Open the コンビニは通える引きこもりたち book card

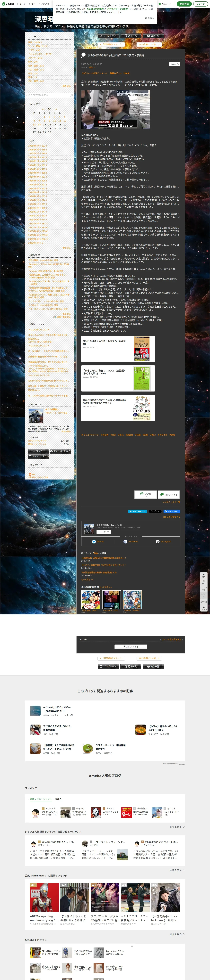118,349
